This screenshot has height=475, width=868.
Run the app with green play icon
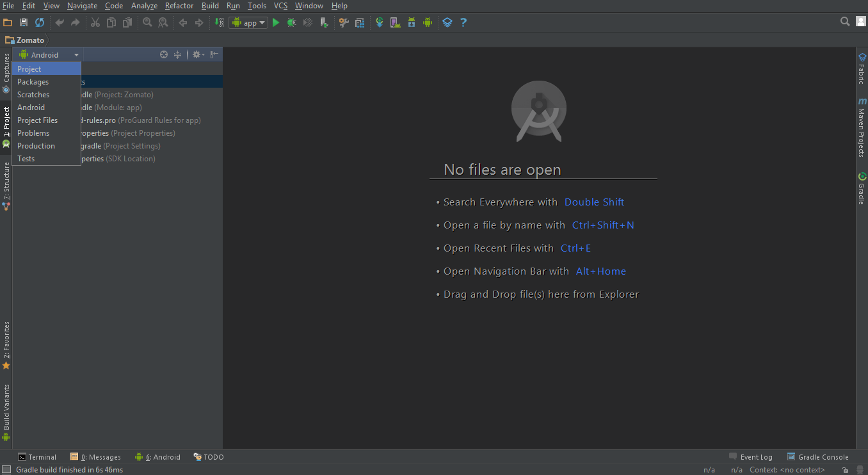pyautogui.click(x=276, y=22)
